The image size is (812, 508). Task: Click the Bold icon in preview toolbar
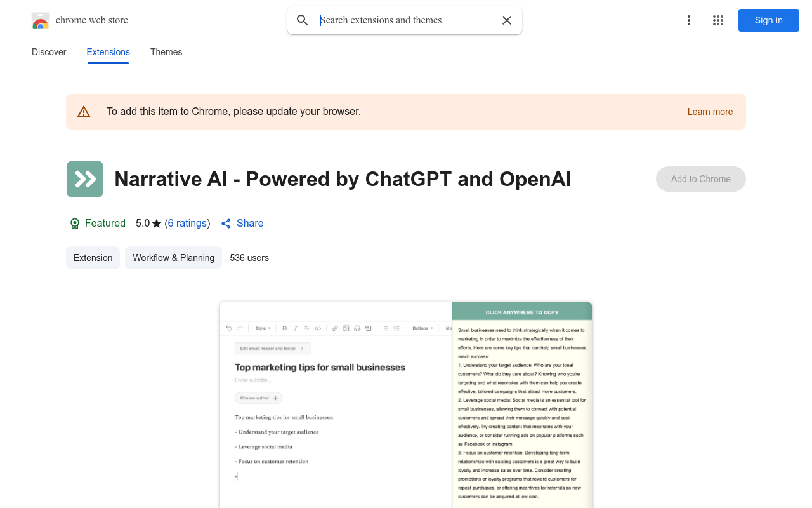point(284,328)
